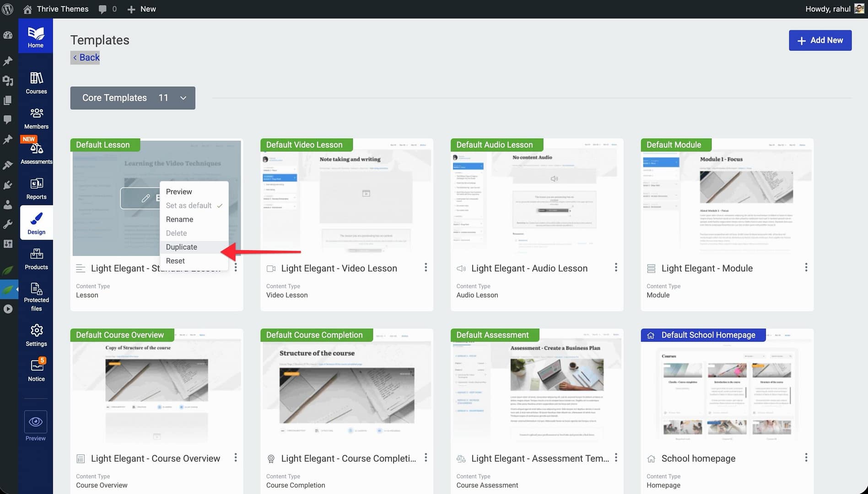Click the Back link
Image resolution: width=868 pixels, height=494 pixels.
(86, 58)
